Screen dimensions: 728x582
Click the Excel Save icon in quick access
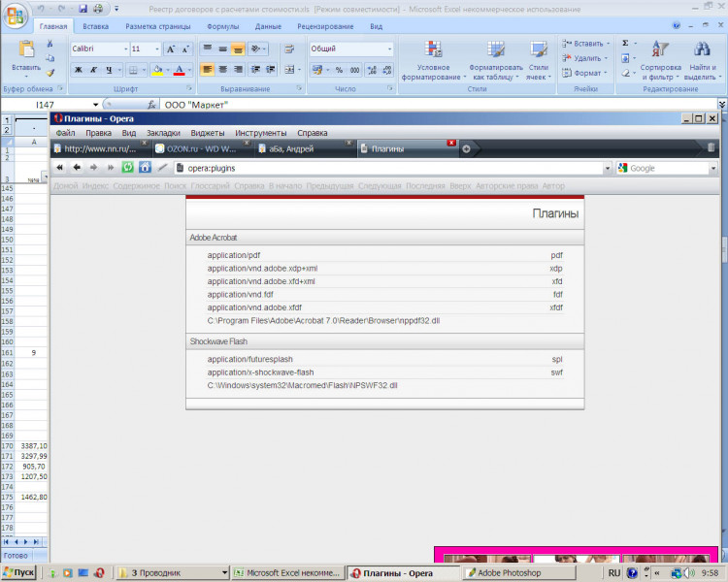pyautogui.click(x=83, y=9)
